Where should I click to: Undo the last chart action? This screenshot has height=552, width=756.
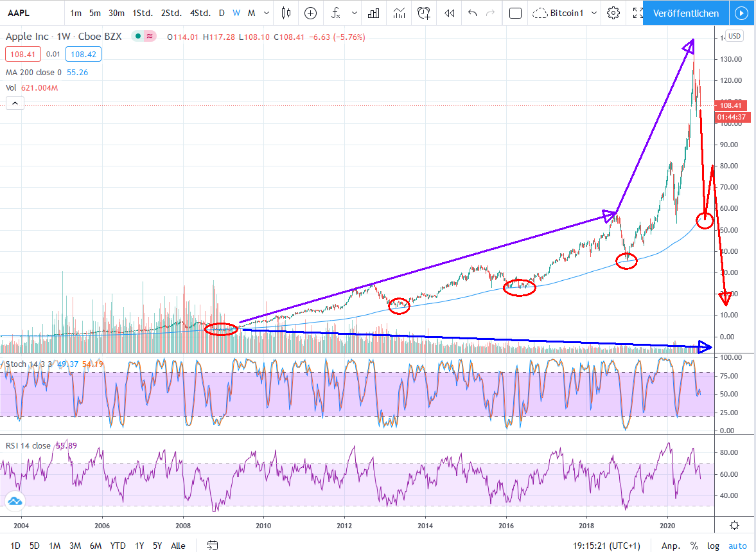[x=473, y=13]
